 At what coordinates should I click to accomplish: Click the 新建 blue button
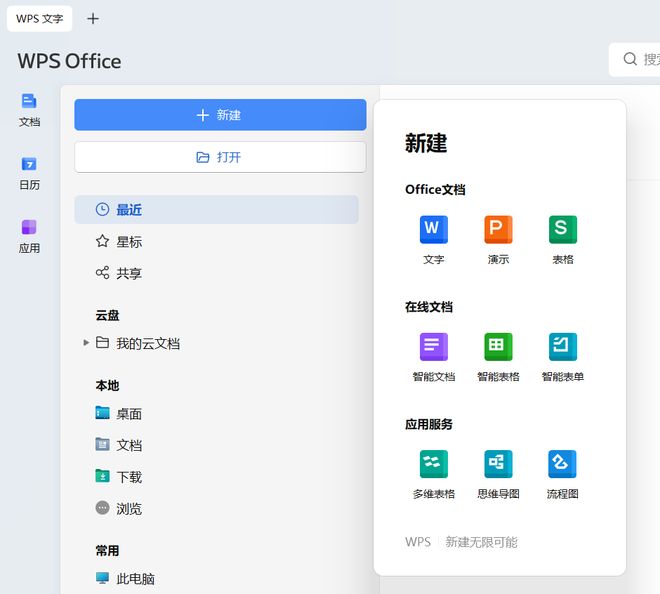point(220,115)
